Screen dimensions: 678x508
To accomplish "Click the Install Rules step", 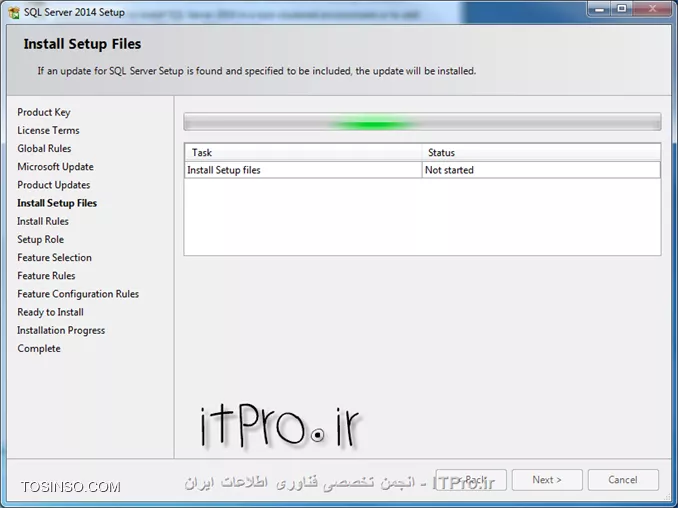I will [x=43, y=221].
